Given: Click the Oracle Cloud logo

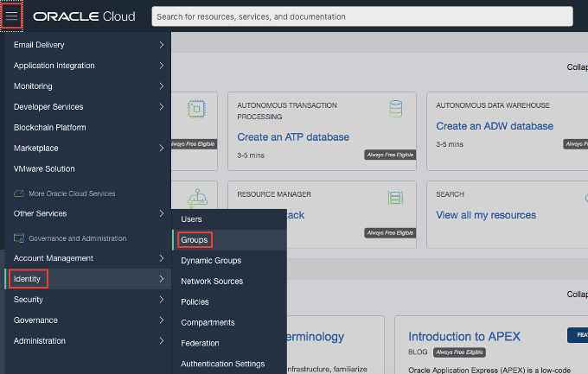Looking at the screenshot, I should 84,16.
